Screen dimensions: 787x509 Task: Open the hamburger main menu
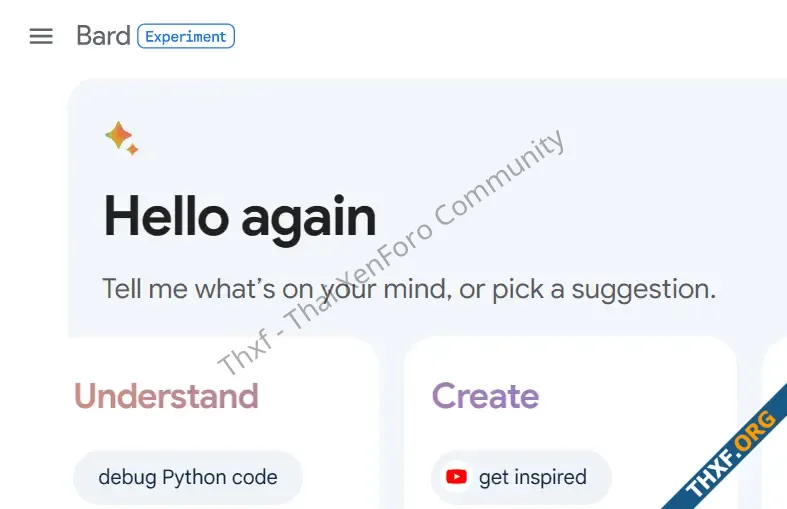click(41, 36)
